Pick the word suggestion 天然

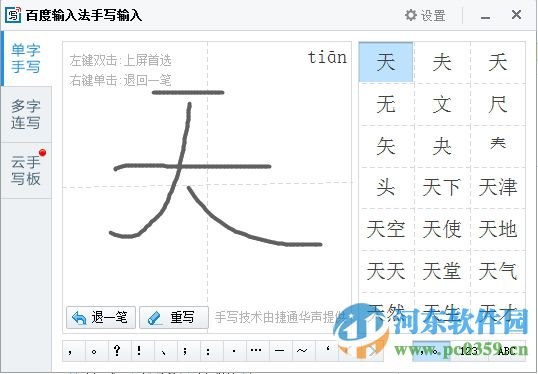386,312
